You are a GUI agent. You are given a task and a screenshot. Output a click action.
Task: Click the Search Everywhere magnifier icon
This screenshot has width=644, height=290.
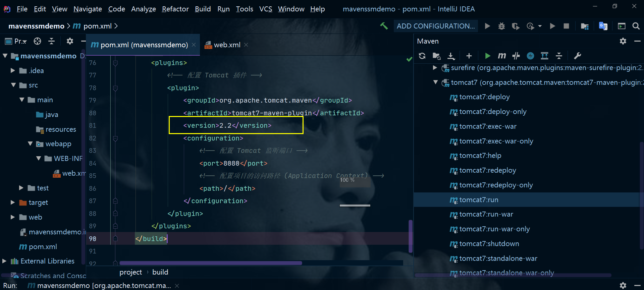click(x=636, y=26)
